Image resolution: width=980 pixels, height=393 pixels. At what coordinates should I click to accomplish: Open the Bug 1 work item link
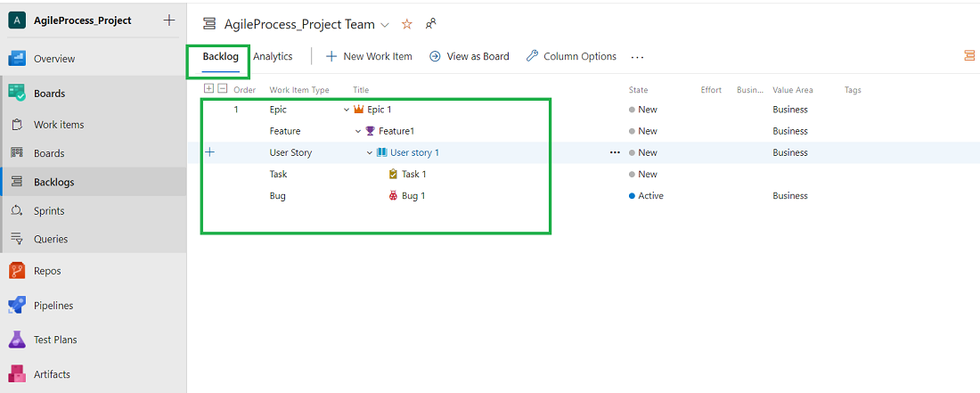point(413,196)
